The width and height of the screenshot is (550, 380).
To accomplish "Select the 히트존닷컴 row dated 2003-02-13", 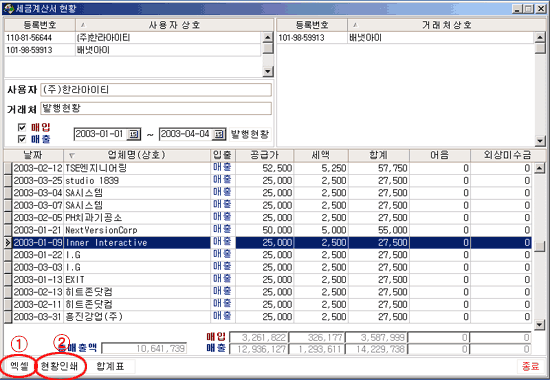I will coord(268,292).
